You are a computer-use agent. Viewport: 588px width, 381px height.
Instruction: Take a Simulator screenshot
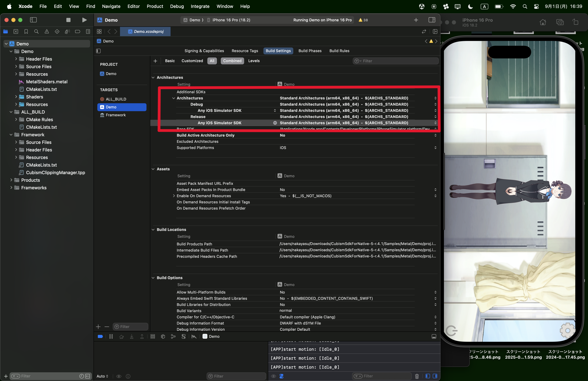(x=560, y=22)
